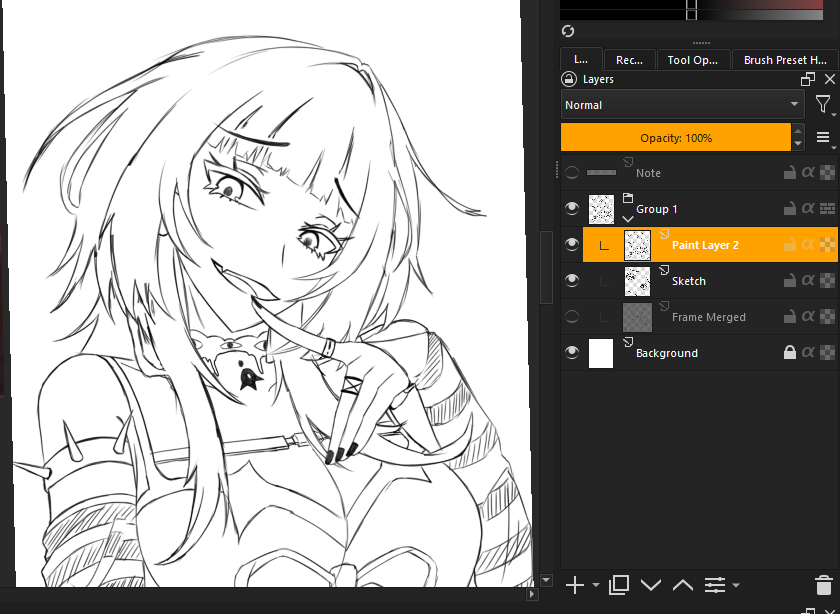Toggle alpha inheritance on the Background layer
The width and height of the screenshot is (840, 614).
pos(827,352)
